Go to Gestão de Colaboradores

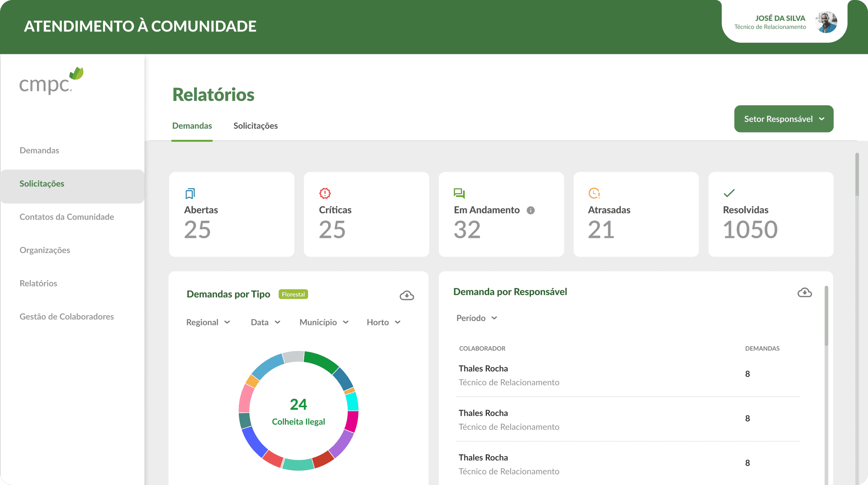66,316
